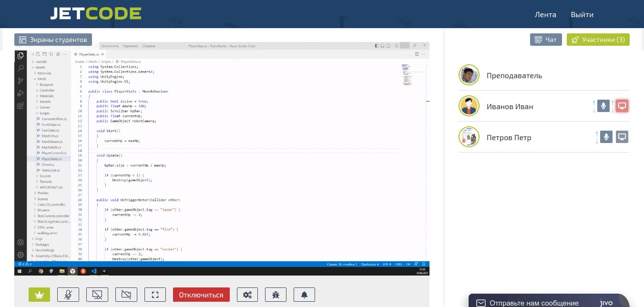The width and height of the screenshot is (644, 307).
Task: Toggle your microphone in bottom toolbar
Action: coord(68,295)
